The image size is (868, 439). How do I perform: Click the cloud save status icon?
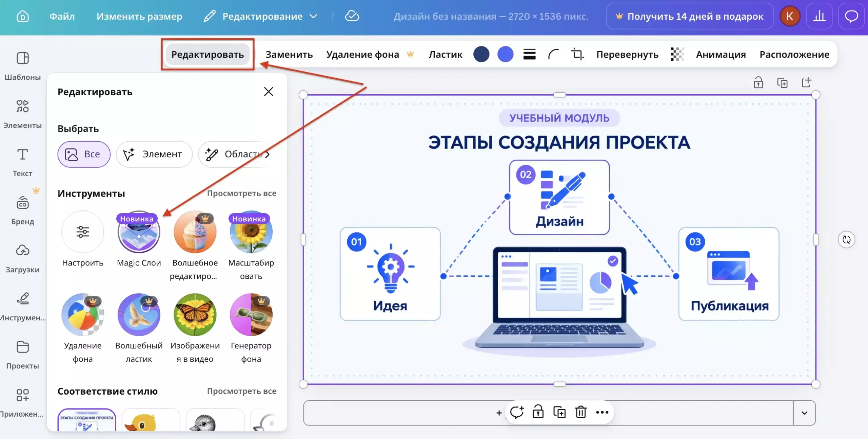[352, 16]
